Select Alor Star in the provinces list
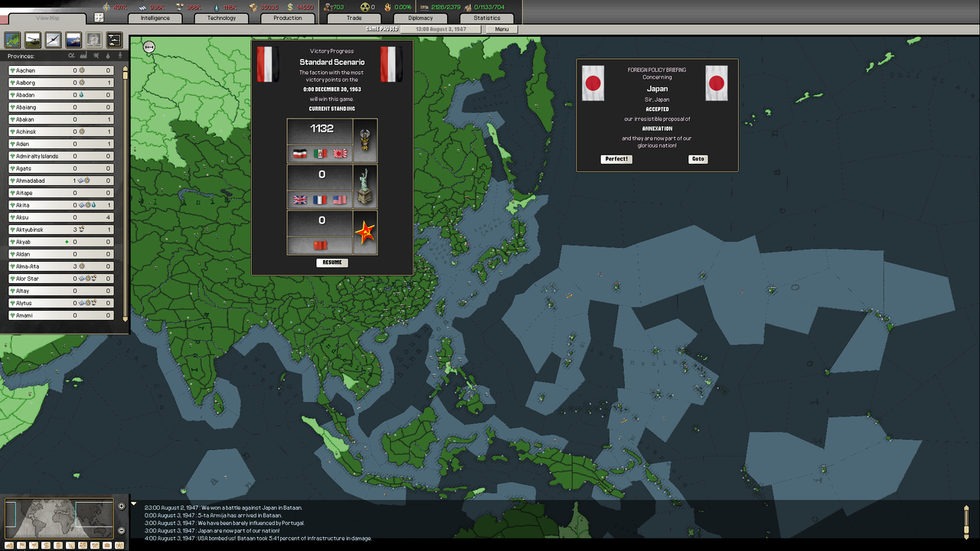Screen dimensions: 980x551 [61, 279]
